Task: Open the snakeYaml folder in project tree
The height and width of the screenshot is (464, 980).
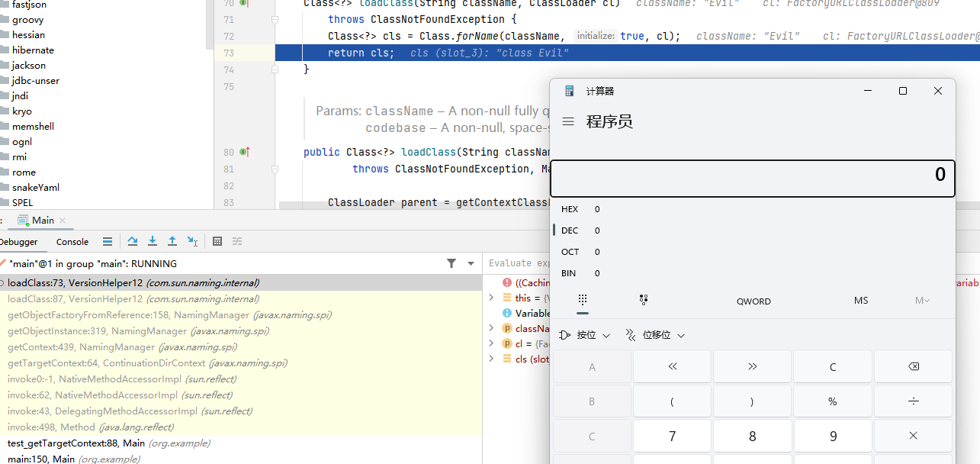Action: pos(35,187)
